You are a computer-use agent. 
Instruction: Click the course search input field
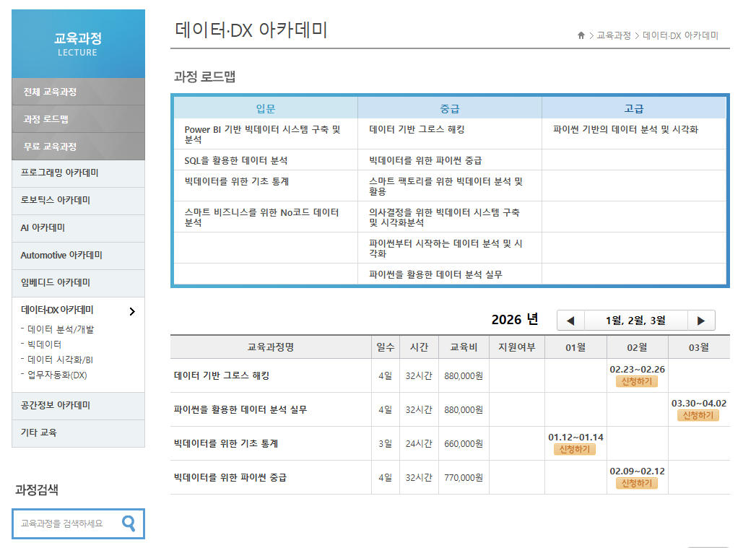65,523
